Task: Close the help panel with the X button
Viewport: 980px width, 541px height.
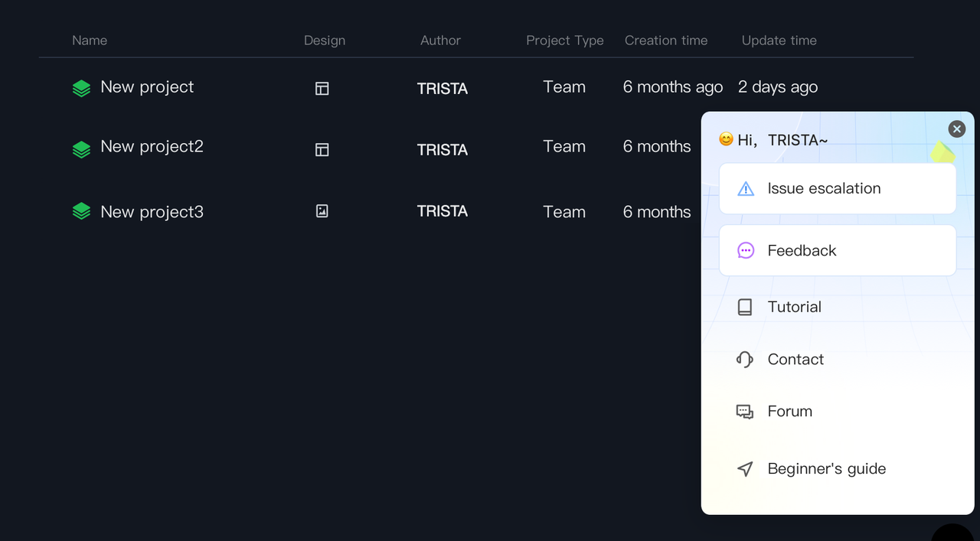Action: point(956,129)
